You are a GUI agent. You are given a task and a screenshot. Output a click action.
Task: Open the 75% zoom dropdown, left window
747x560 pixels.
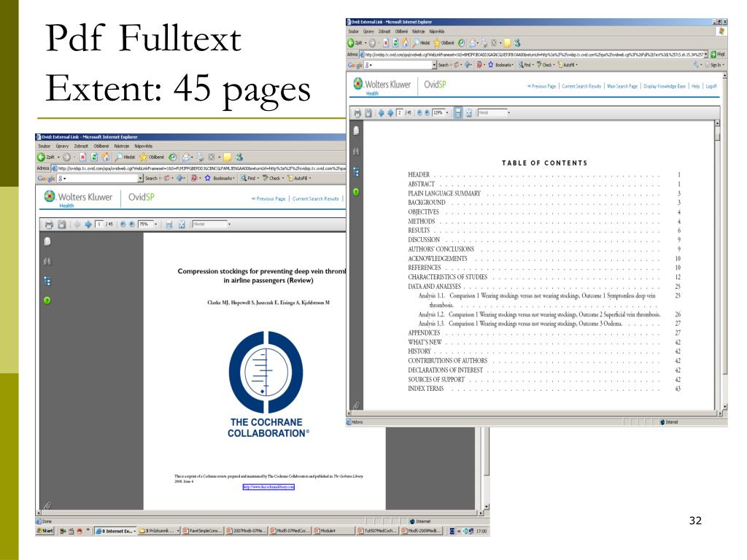tap(156, 225)
